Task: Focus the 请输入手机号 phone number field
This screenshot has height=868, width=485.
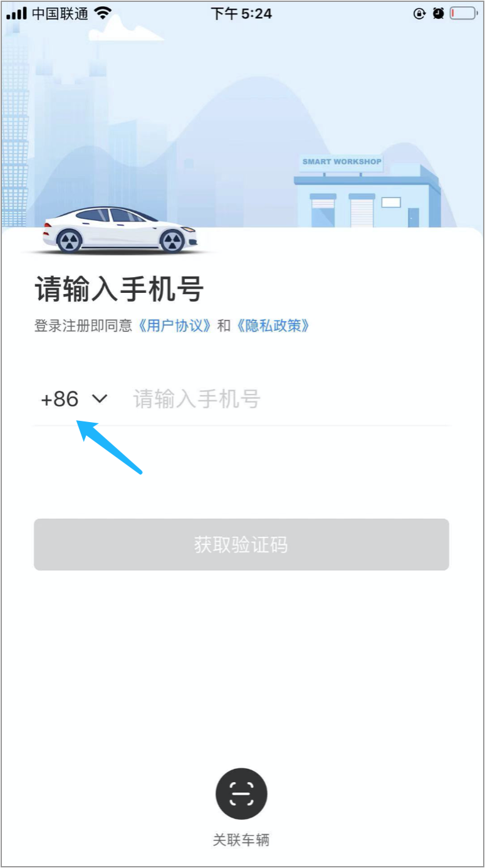Action: click(x=291, y=399)
